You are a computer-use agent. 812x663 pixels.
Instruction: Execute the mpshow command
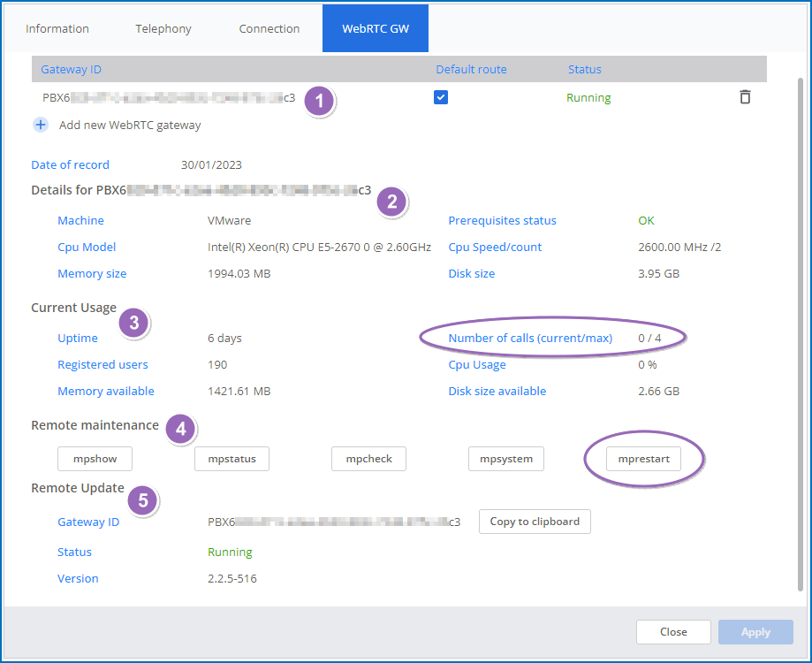pyautogui.click(x=95, y=459)
